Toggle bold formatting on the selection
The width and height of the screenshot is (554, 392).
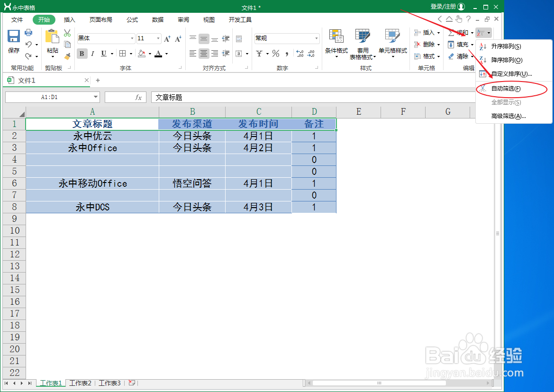(82, 54)
